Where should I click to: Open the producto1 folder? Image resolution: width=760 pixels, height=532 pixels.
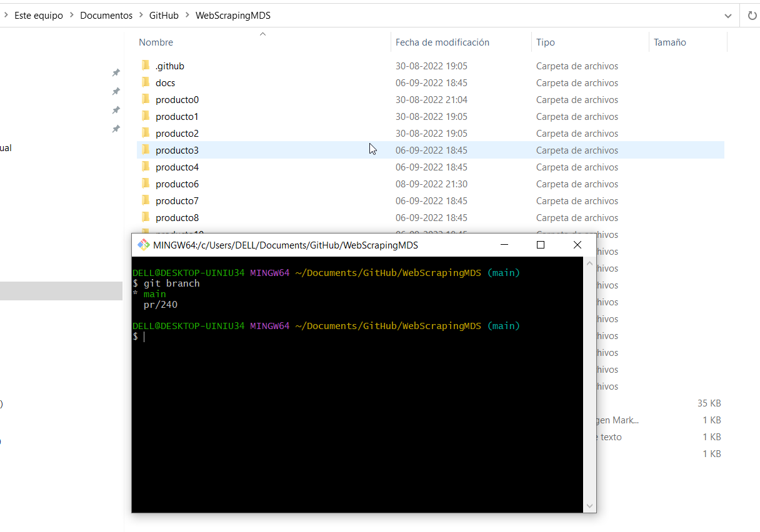pyautogui.click(x=177, y=116)
